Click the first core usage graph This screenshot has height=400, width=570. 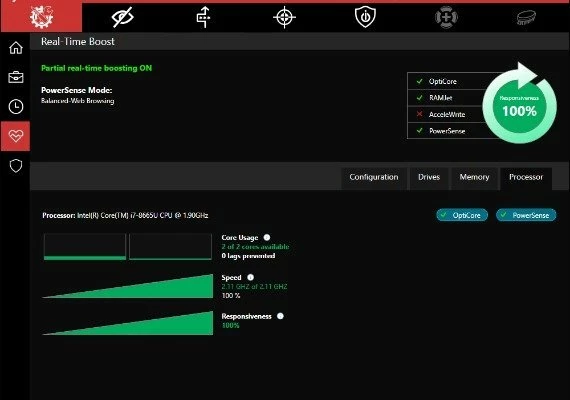point(85,247)
